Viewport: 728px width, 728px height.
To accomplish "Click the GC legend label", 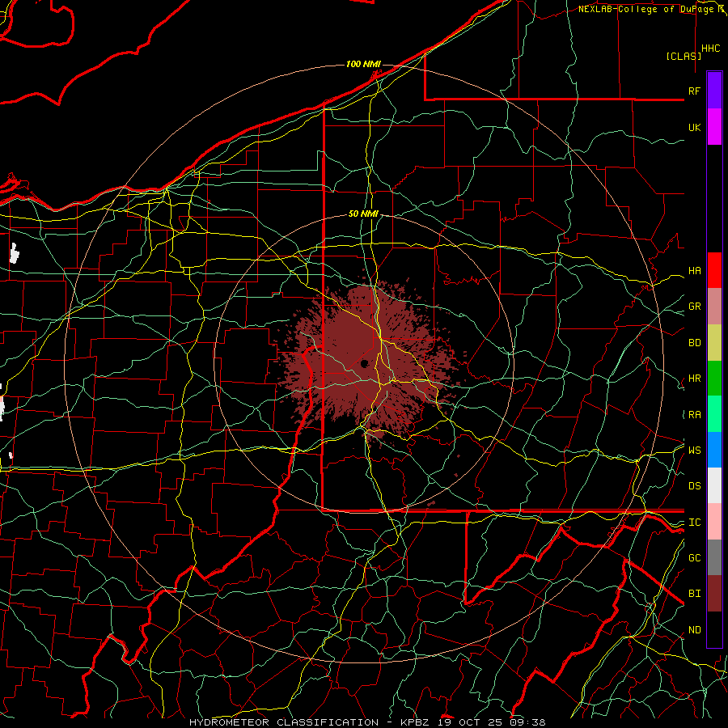I will pyautogui.click(x=694, y=558).
